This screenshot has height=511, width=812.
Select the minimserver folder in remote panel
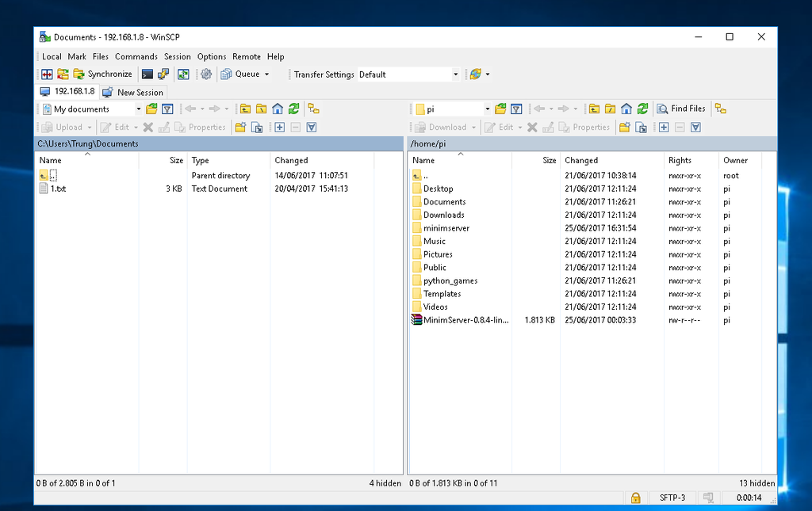(446, 228)
